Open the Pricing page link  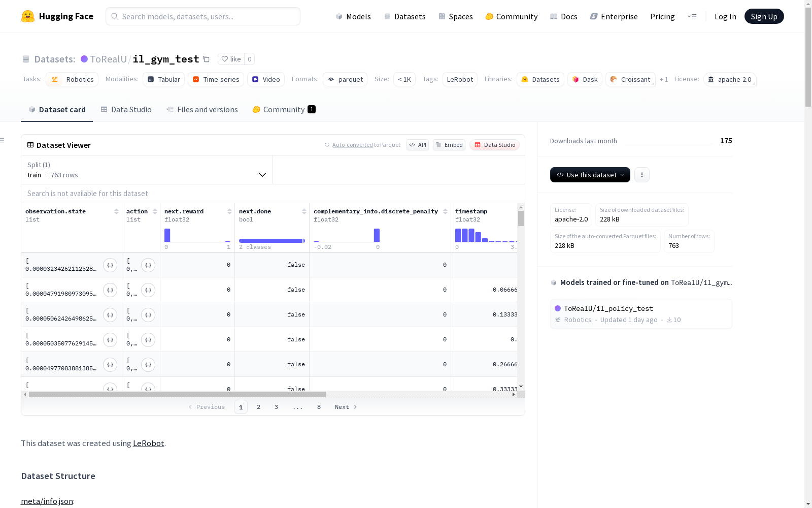(662, 16)
